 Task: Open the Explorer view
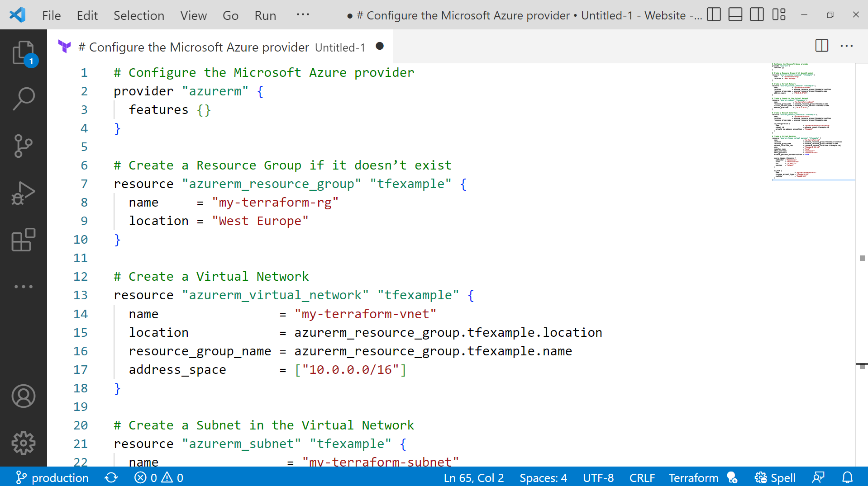point(23,52)
